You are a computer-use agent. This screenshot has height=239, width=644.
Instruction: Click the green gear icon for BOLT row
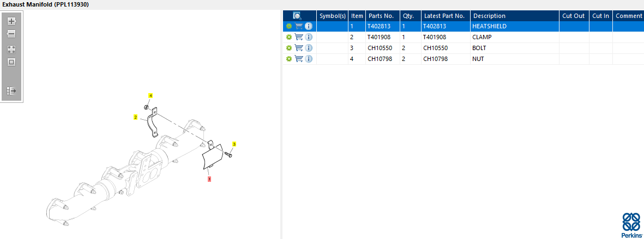288,48
